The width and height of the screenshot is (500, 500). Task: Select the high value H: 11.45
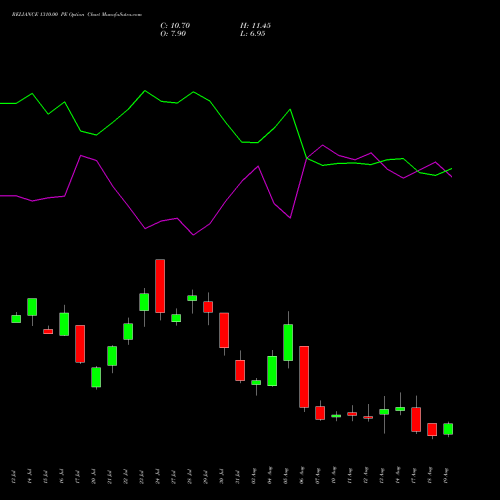(255, 26)
